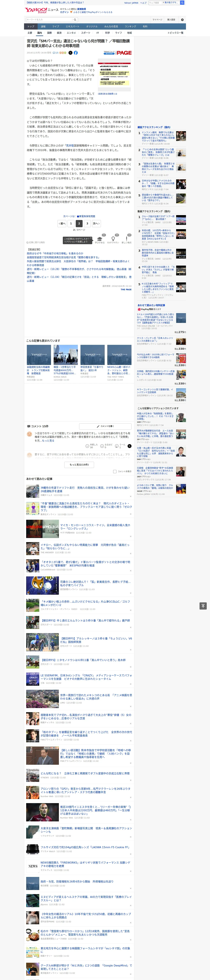Click the first commenter's avatar icon
Image resolution: width=210 pixels, height=980 pixels.
[29, 434]
